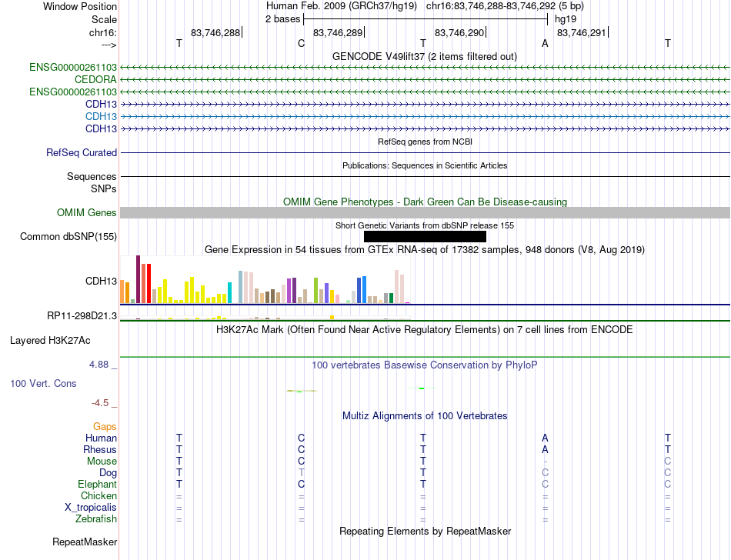The height and width of the screenshot is (560, 731).
Task: Click the Multiz Alignments of 100 Vertebrates title
Action: tap(425, 416)
